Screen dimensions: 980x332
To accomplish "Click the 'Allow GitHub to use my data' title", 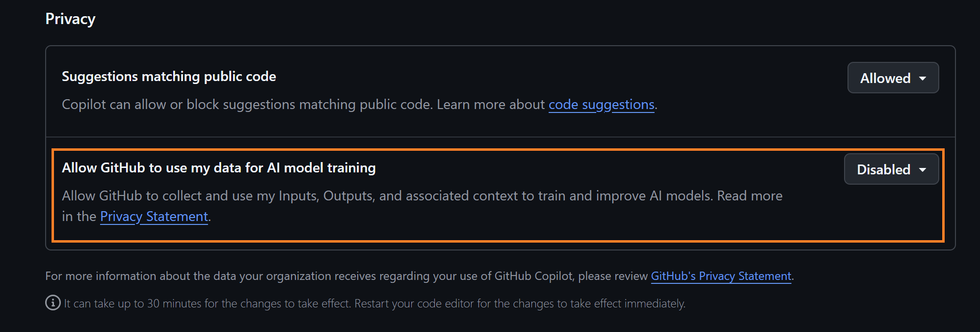I will 218,168.
